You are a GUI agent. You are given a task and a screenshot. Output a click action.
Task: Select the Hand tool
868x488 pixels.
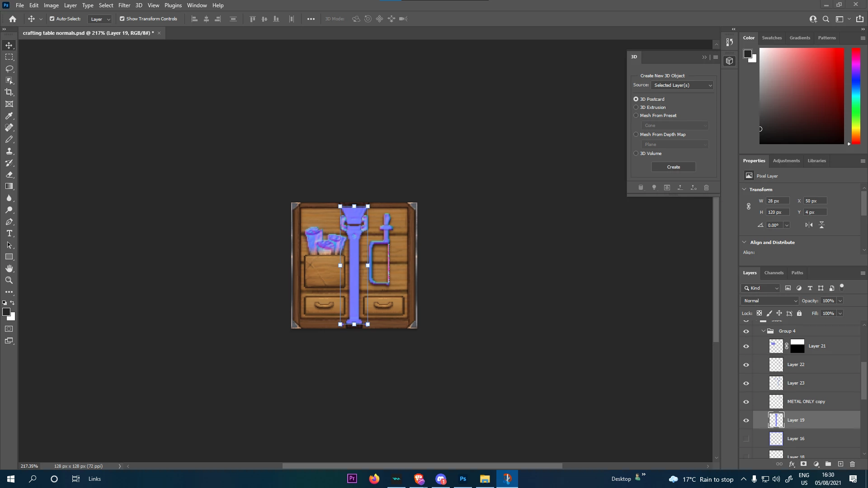point(9,268)
